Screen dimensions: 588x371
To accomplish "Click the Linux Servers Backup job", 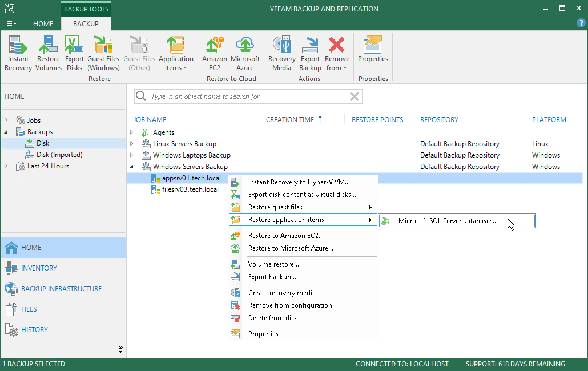I will 184,143.
